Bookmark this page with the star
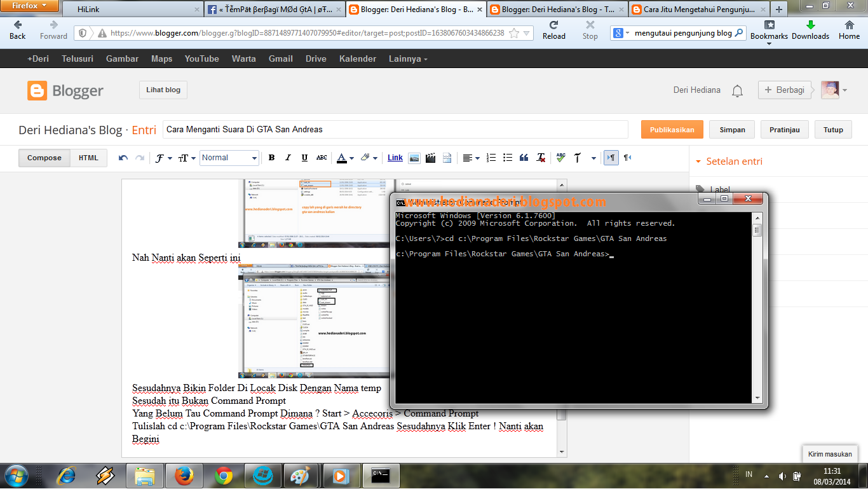 point(514,33)
